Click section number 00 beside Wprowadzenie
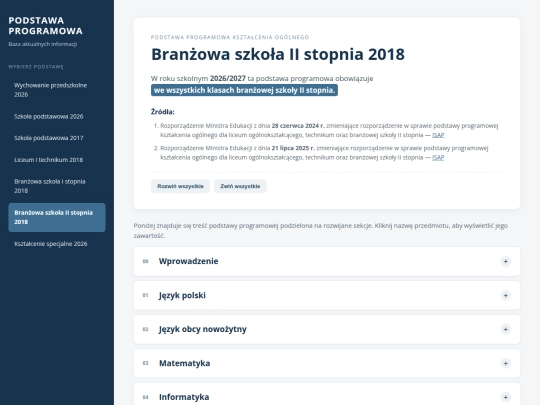The image size is (540, 405). (145, 261)
